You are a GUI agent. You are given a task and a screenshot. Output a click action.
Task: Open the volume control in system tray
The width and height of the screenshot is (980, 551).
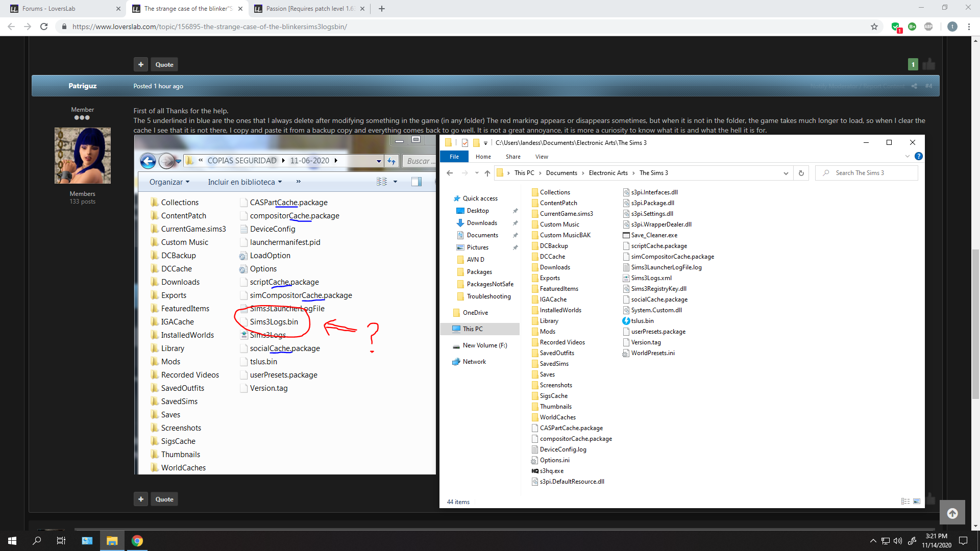point(898,541)
